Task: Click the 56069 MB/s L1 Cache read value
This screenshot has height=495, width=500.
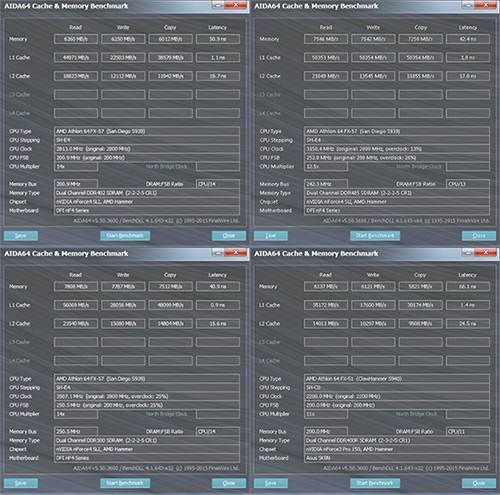Action: (x=76, y=305)
